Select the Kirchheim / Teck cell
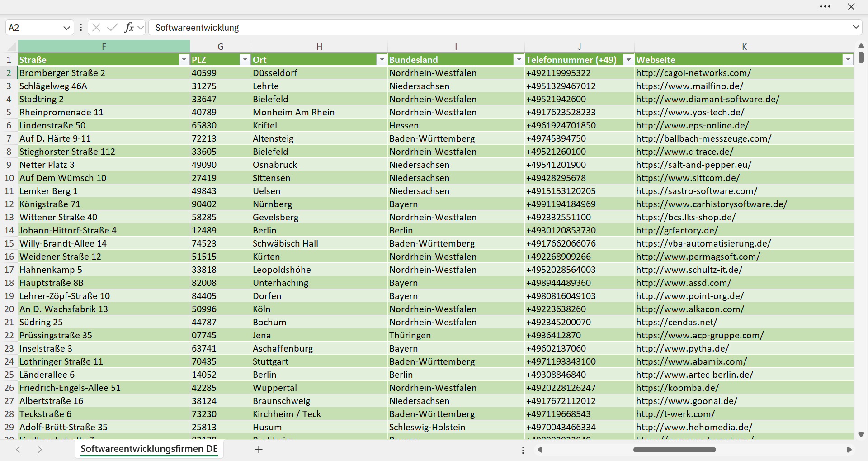 319,414
